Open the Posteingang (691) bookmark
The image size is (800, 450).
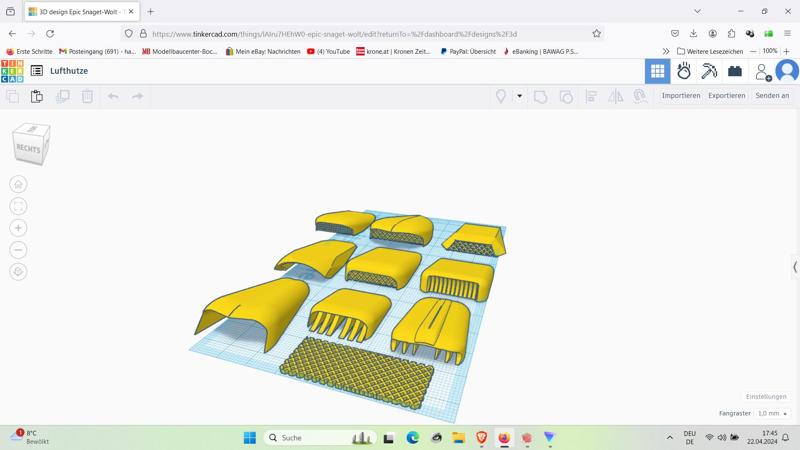[97, 52]
